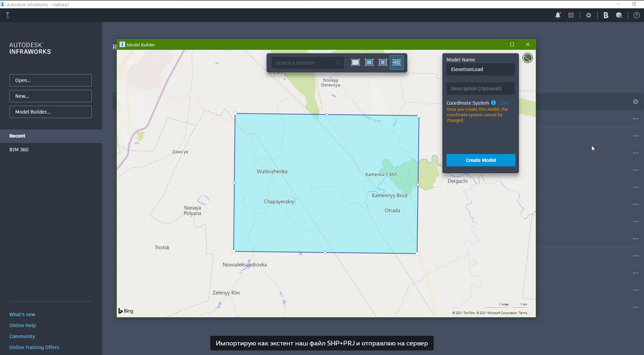Open the Online Help link

click(x=22, y=325)
